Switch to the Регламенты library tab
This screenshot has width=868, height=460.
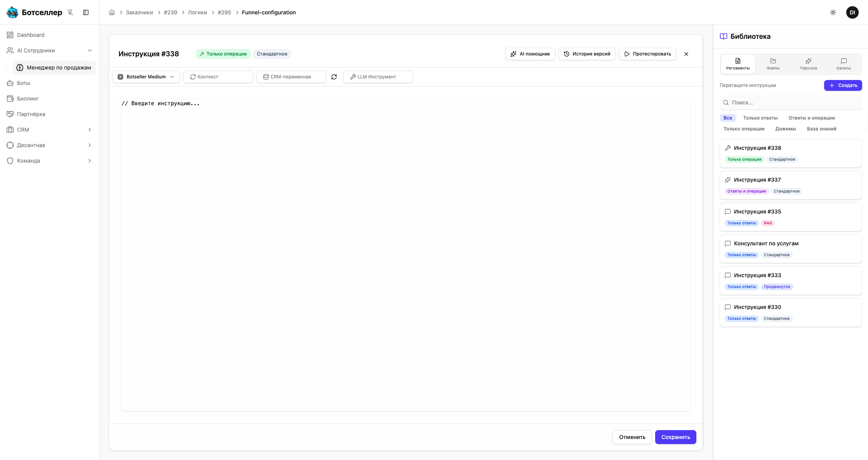738,64
